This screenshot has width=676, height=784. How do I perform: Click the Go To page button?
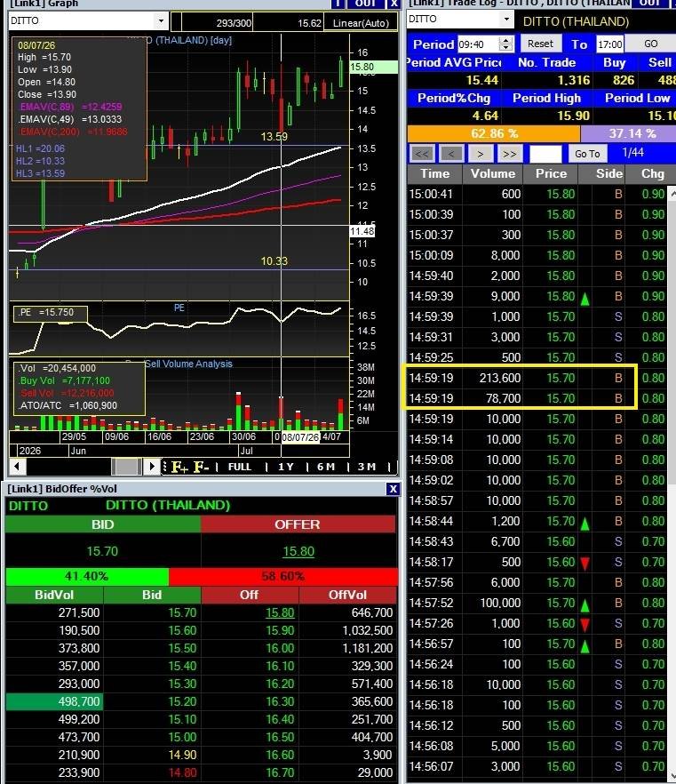pyautogui.click(x=587, y=154)
